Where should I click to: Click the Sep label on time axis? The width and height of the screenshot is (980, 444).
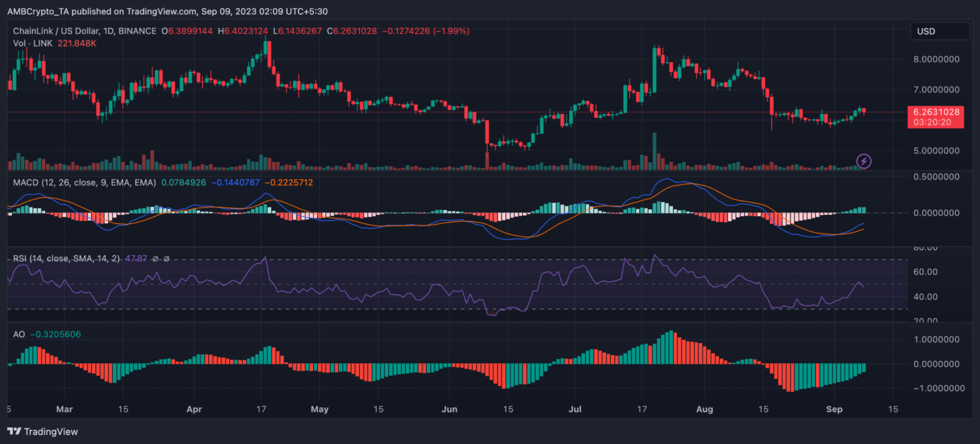tap(831, 409)
